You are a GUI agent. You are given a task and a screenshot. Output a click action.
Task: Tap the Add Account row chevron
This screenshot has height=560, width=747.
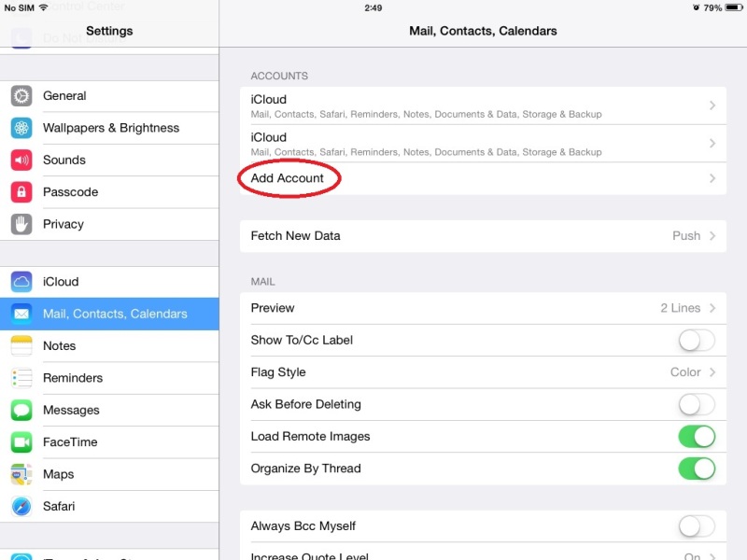point(712,178)
